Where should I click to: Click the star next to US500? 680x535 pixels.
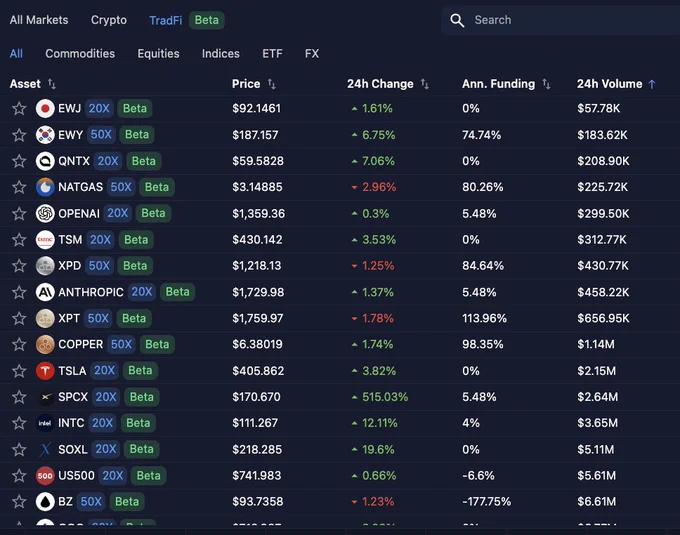click(x=19, y=476)
